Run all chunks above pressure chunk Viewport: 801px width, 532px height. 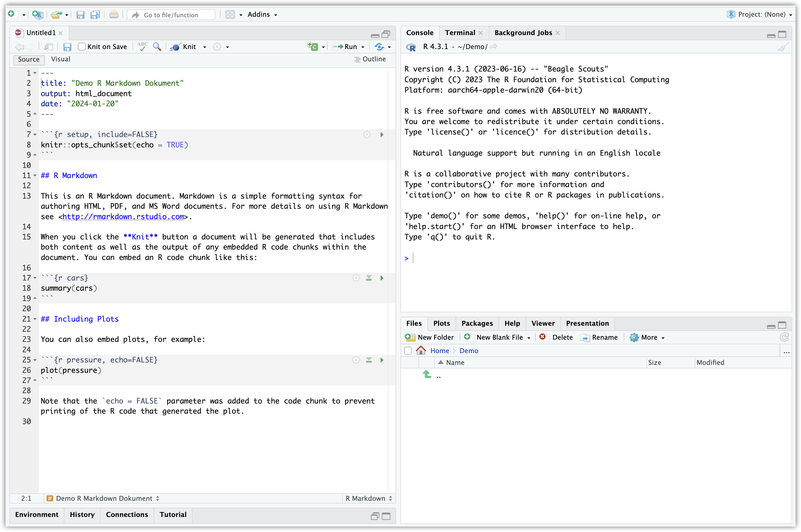pos(369,360)
